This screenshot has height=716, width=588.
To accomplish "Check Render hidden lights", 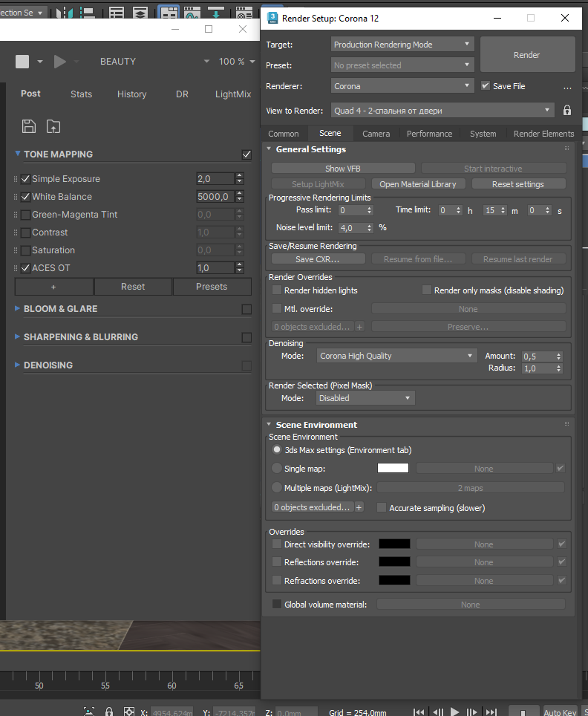I will tap(277, 290).
